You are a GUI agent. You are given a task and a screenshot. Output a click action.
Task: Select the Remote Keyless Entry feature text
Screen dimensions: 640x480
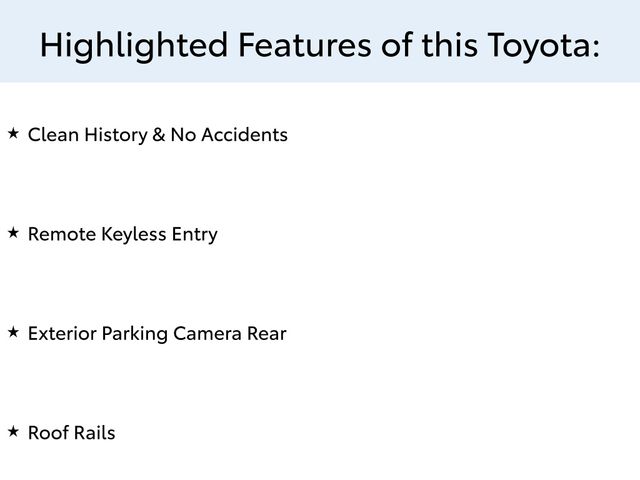[x=122, y=235]
